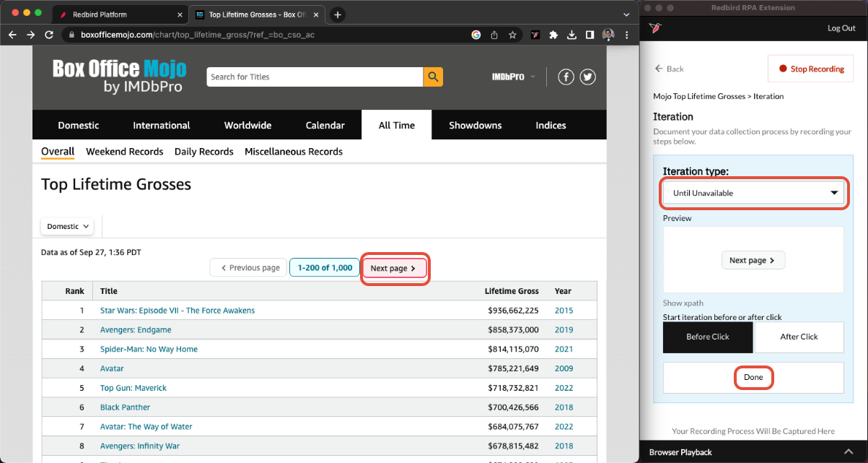Close the Top Lifetime Grosses tab
The width and height of the screenshot is (868, 463).
pyautogui.click(x=317, y=14)
